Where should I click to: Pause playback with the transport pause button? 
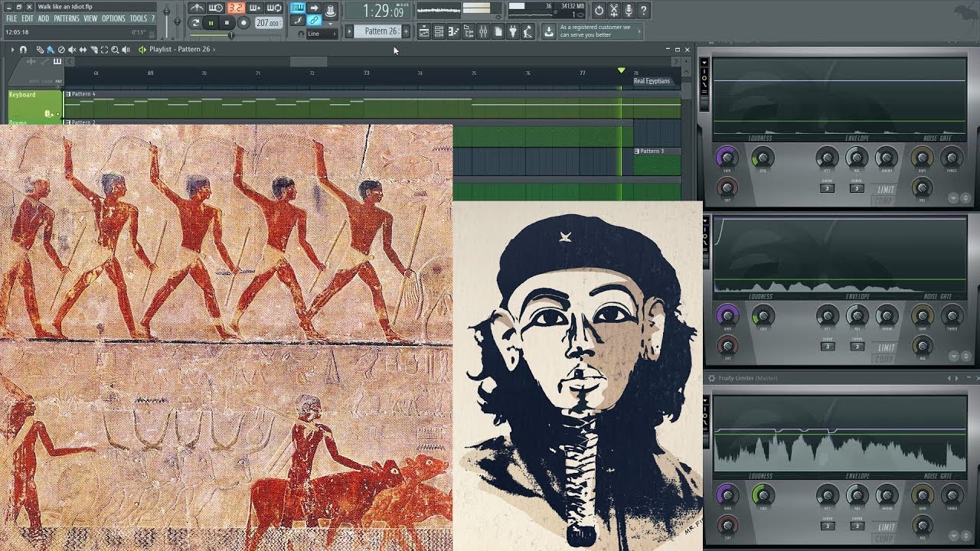coord(211,23)
